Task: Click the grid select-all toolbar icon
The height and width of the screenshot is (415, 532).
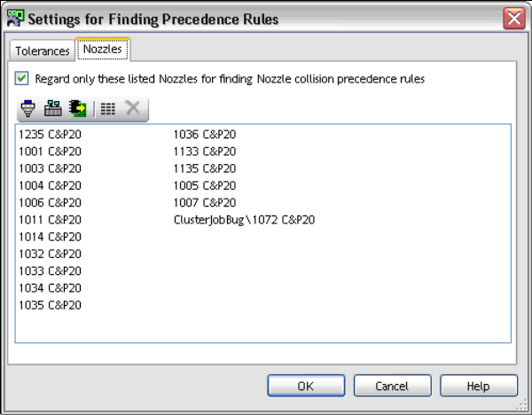Action: 108,108
